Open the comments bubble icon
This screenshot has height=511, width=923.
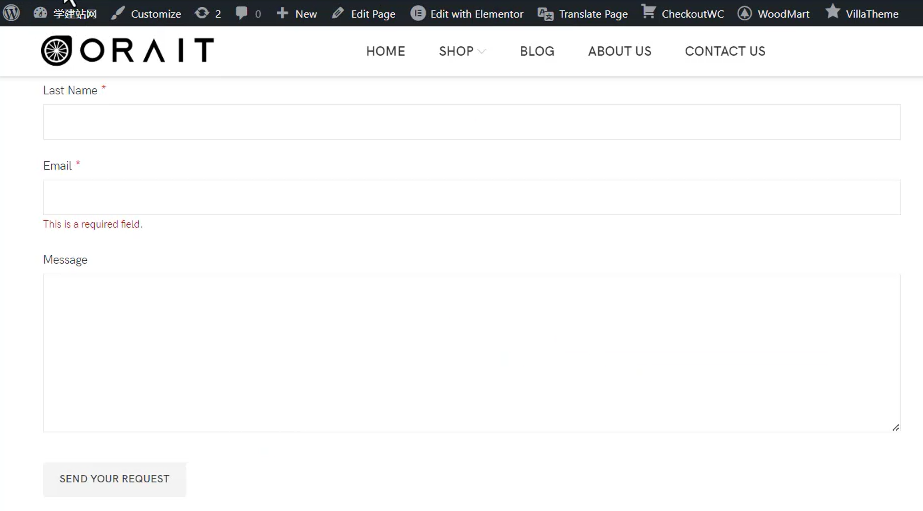pyautogui.click(x=241, y=13)
